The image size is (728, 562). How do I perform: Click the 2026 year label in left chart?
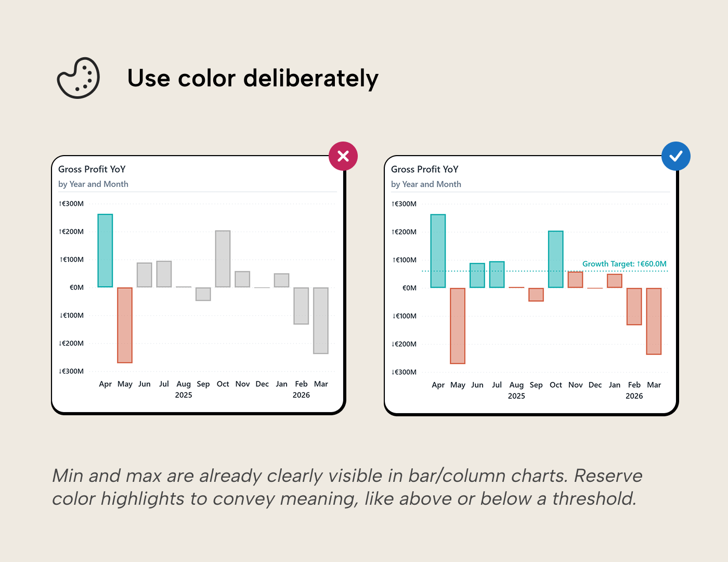(301, 395)
